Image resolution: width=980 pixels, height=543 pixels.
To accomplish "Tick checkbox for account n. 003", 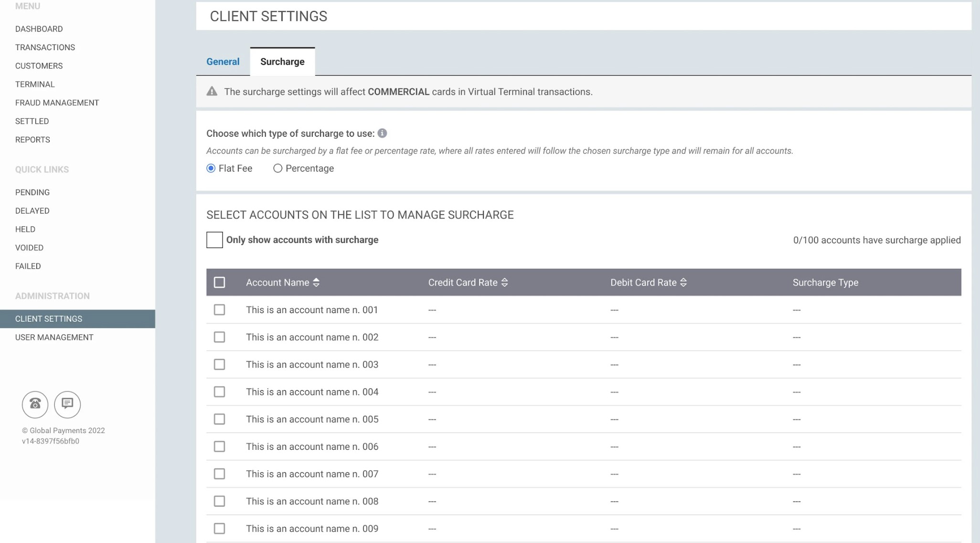I will point(219,365).
